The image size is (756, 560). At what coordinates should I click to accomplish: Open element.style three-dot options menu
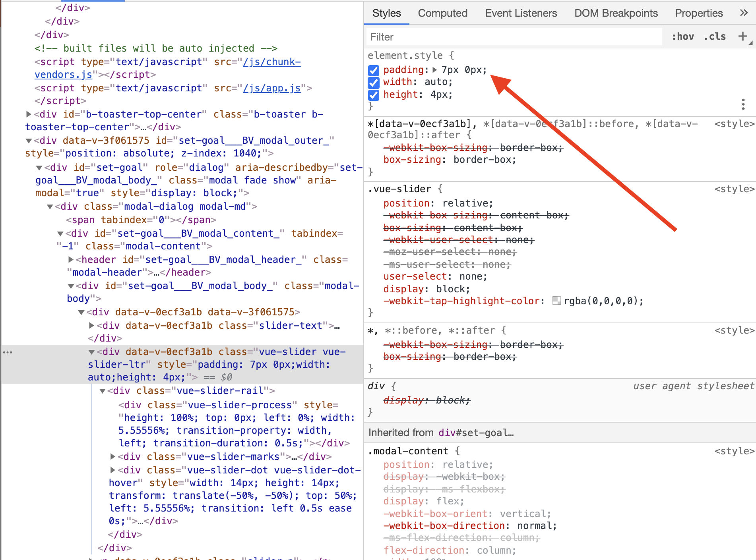(x=743, y=104)
